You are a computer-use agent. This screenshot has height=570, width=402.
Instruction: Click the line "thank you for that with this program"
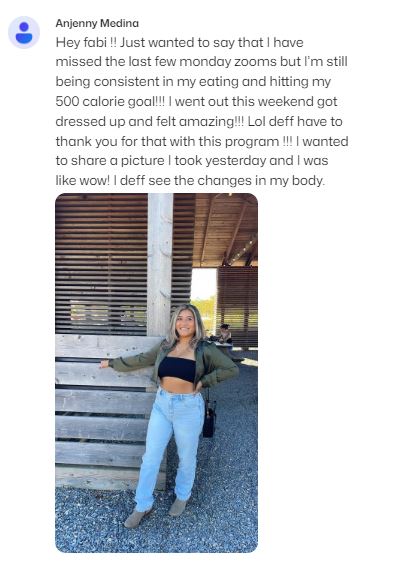point(167,141)
